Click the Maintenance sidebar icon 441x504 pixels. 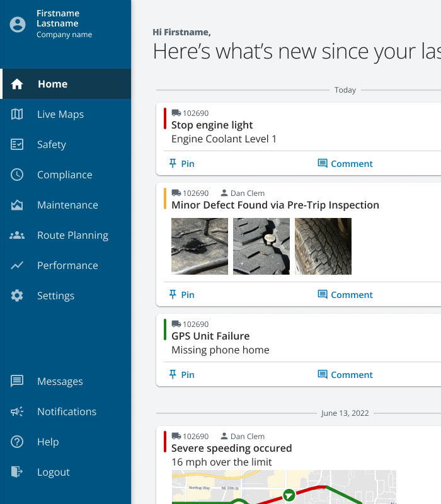(x=17, y=205)
